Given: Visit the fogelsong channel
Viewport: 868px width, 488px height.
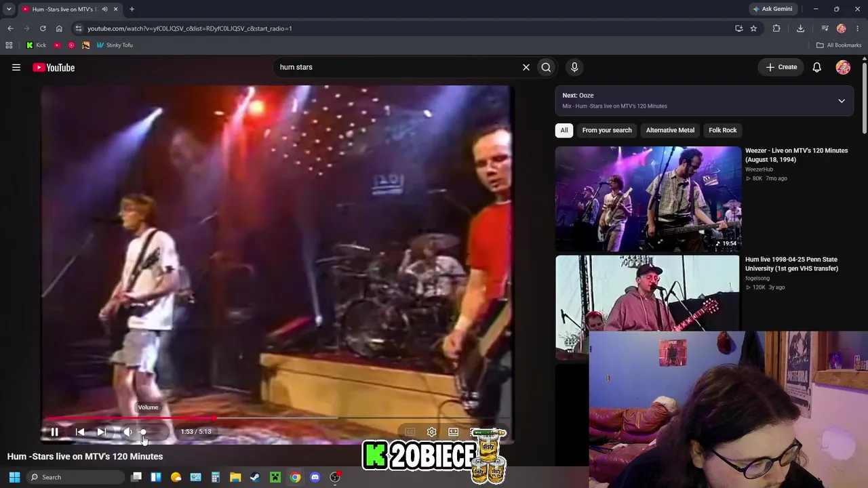Looking at the screenshot, I should [x=757, y=278].
